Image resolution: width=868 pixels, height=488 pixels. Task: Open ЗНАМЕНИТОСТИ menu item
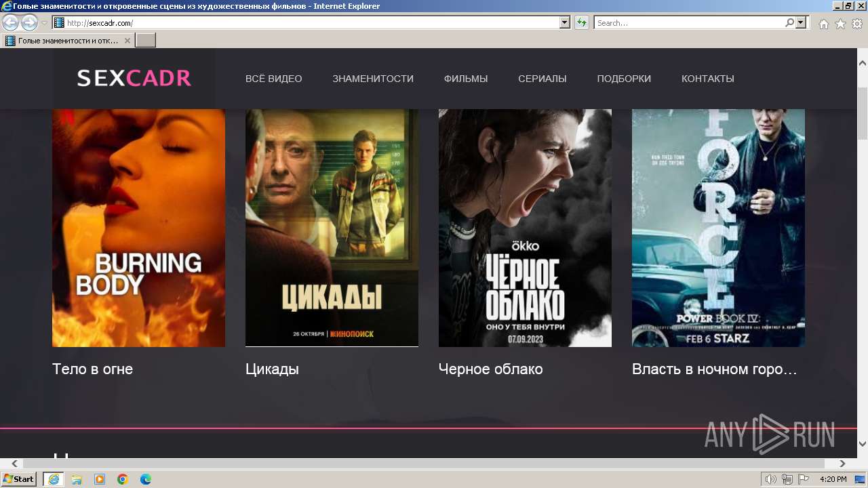[x=373, y=79]
